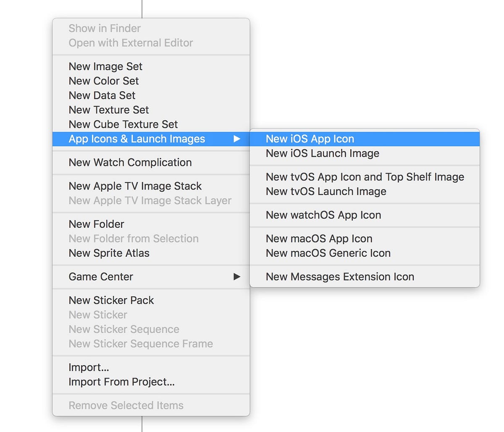504x432 pixels.
Task: Create a New Watch Complication
Action: pyautogui.click(x=130, y=163)
